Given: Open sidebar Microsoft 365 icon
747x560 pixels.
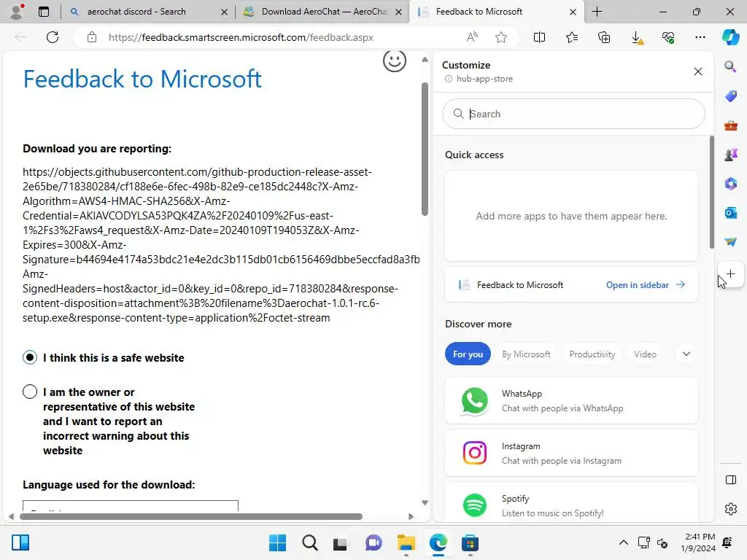Looking at the screenshot, I should pyautogui.click(x=731, y=184).
